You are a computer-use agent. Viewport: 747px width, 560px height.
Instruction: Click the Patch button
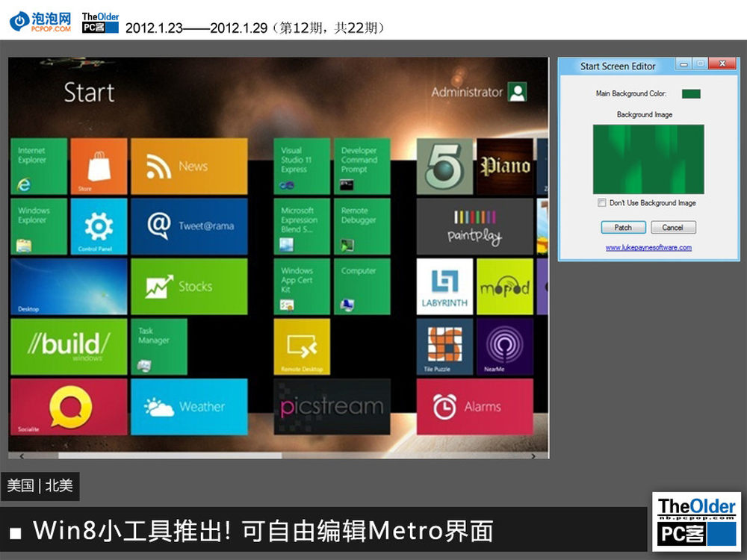623,228
